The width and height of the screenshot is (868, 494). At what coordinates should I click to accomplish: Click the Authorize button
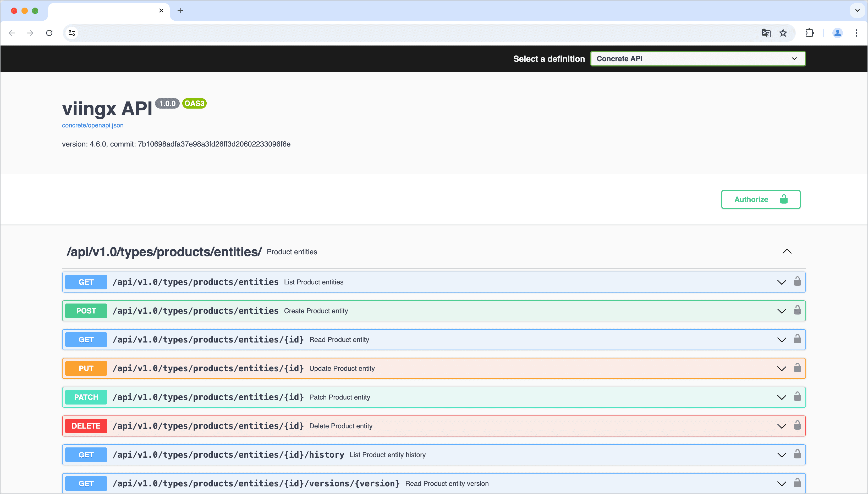pos(760,199)
